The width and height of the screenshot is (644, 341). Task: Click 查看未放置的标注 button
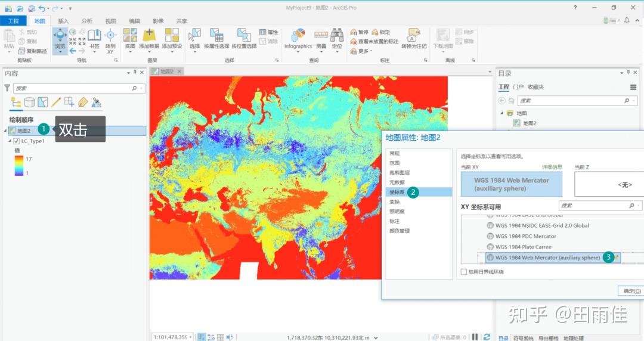click(x=374, y=42)
